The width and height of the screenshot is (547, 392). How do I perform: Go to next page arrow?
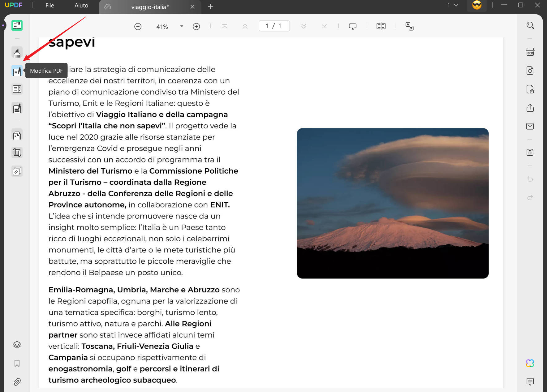click(x=304, y=27)
